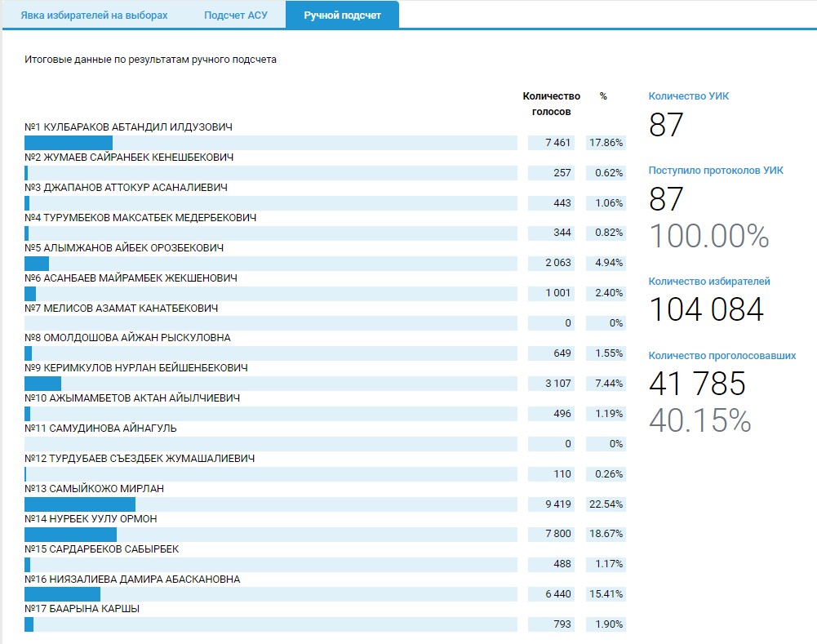Select the 22.54% percentage cell

[x=606, y=504]
